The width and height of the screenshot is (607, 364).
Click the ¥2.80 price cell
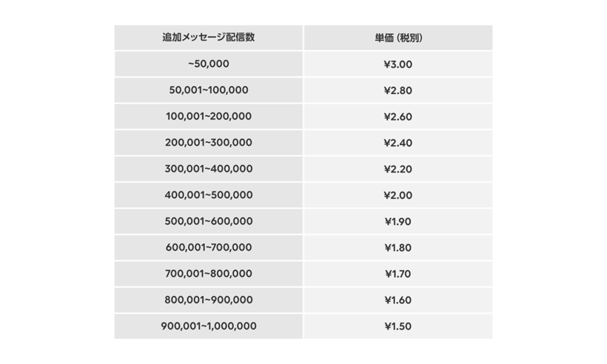pyautogui.click(x=398, y=90)
